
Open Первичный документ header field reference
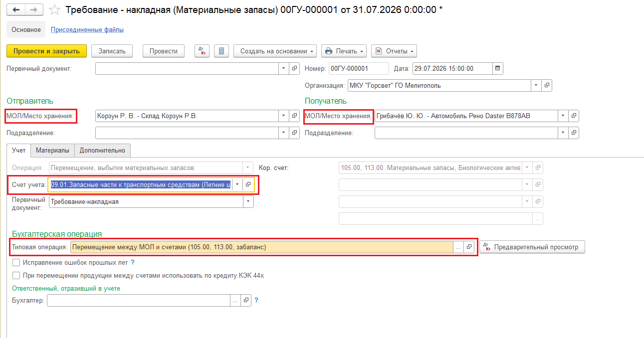click(x=294, y=69)
